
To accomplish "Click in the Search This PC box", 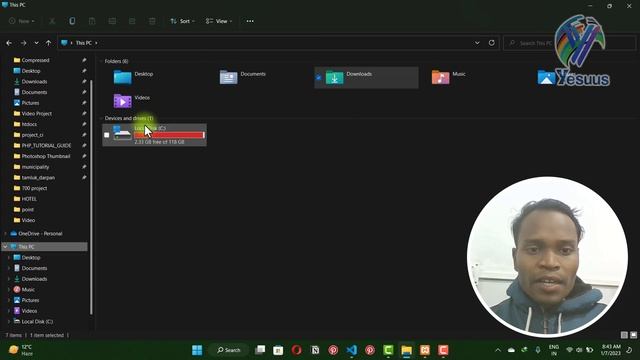I will click(x=570, y=43).
